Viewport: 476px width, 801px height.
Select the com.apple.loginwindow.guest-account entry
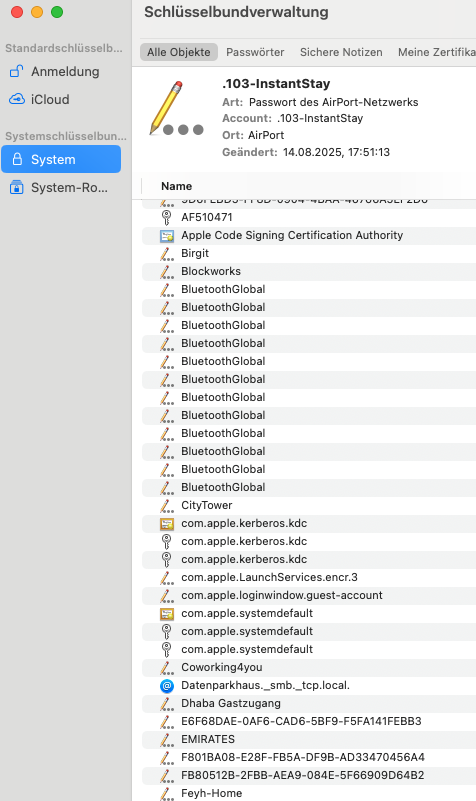coord(309,595)
